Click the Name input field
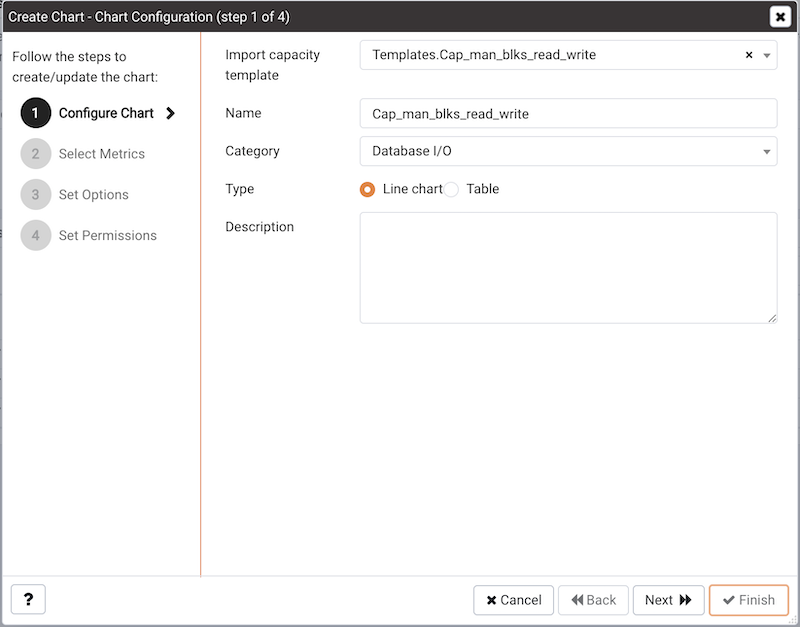This screenshot has height=627, width=800. coord(568,113)
